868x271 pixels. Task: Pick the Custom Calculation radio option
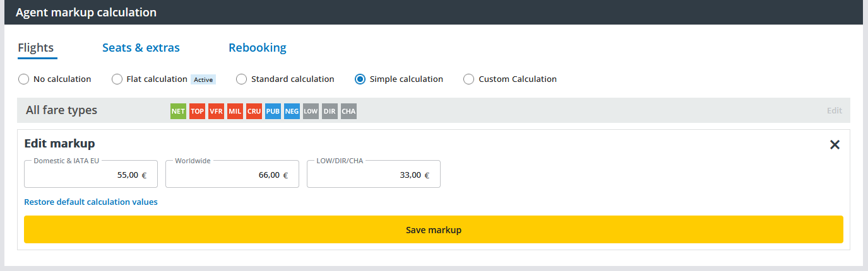pos(468,79)
